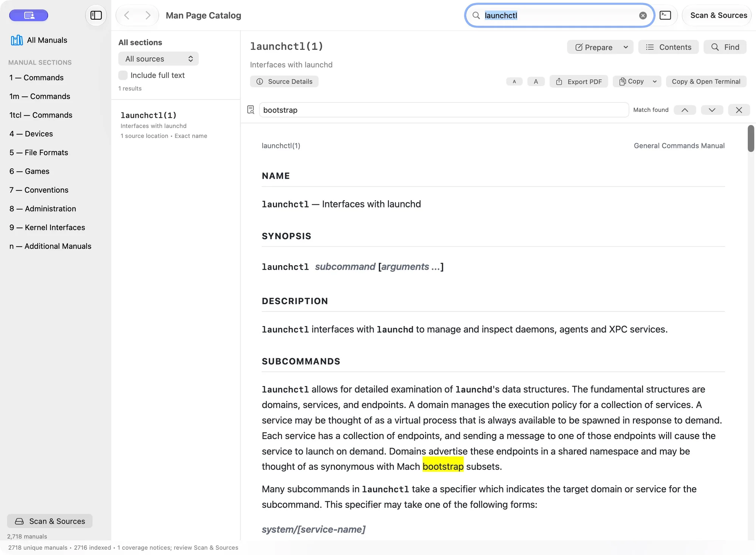Open All Manuals library
The image size is (756, 555).
coord(39,40)
